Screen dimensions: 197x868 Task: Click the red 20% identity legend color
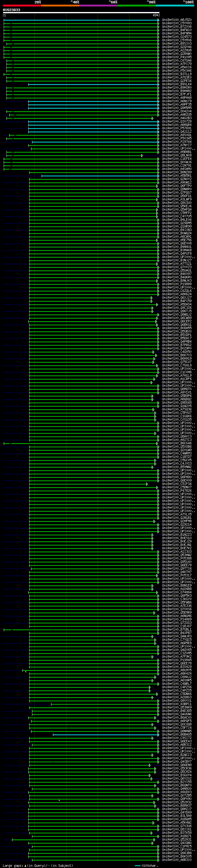pos(22,6)
